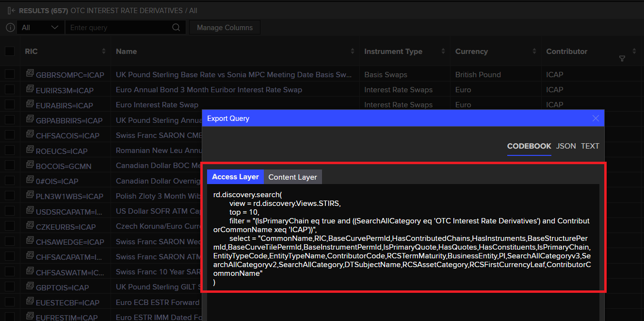This screenshot has width=644, height=321.
Task: Check the EURIRS3M=ICAP row checkbox
Action: click(10, 89)
